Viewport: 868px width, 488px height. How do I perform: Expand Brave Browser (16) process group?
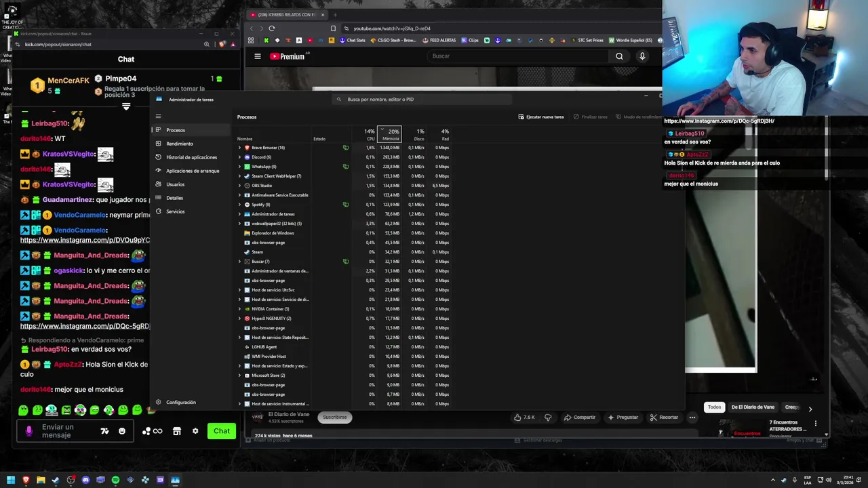(239, 148)
